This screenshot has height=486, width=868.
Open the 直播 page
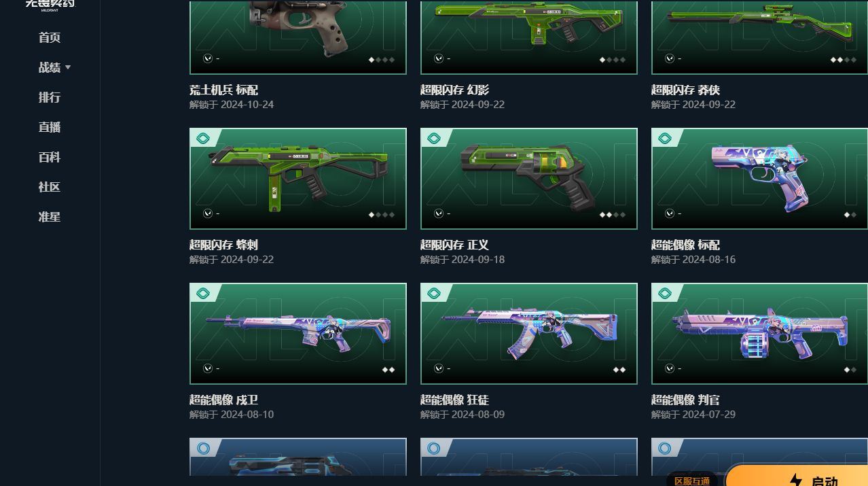[x=50, y=127]
